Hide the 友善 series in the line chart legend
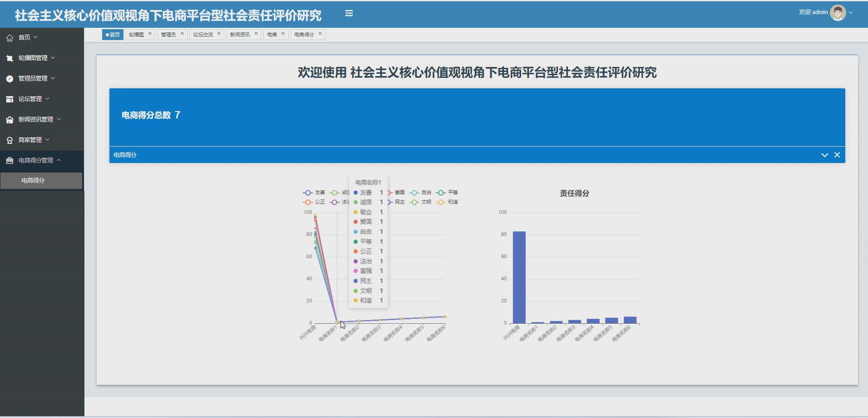 (316, 193)
